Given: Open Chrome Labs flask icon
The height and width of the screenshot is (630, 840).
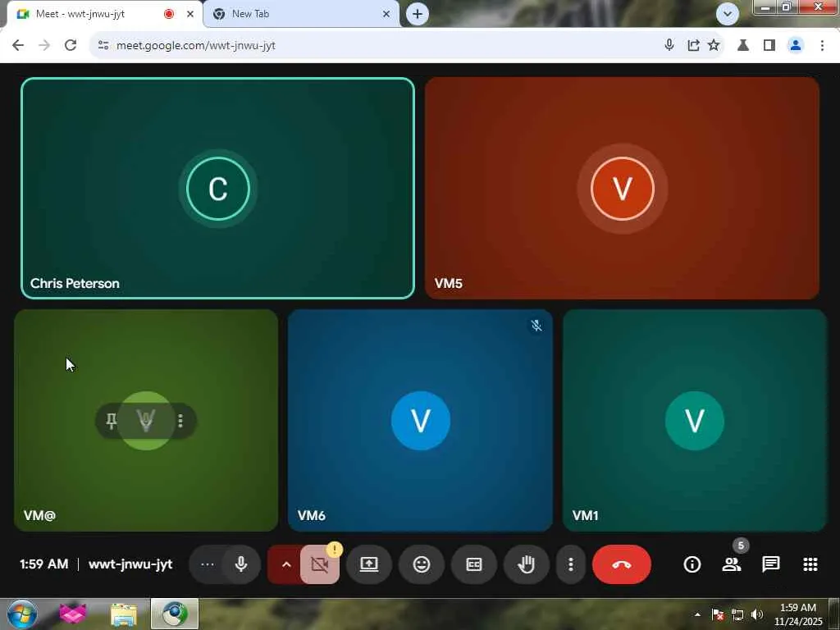Looking at the screenshot, I should click(743, 45).
